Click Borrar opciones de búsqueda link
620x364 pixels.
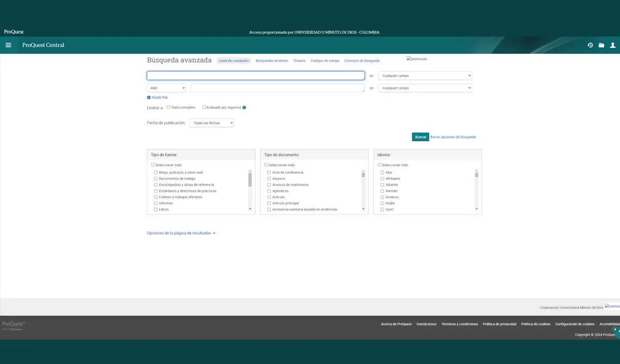(x=453, y=137)
